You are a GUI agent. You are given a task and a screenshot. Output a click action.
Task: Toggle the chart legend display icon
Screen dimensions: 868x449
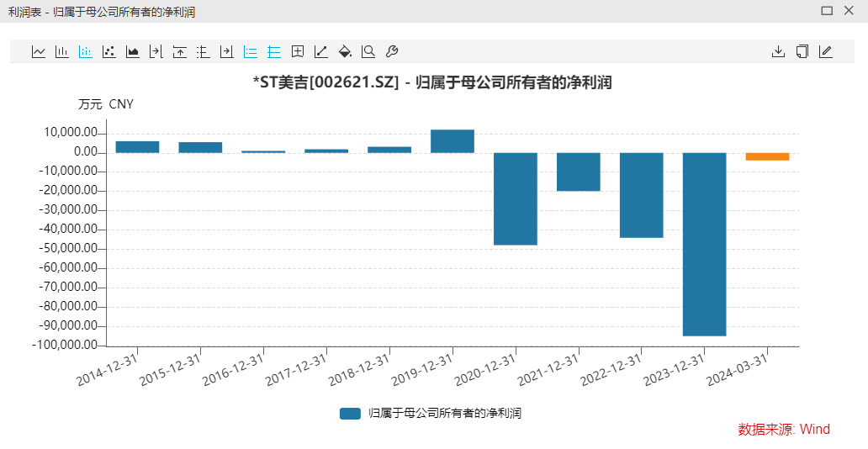click(250, 51)
